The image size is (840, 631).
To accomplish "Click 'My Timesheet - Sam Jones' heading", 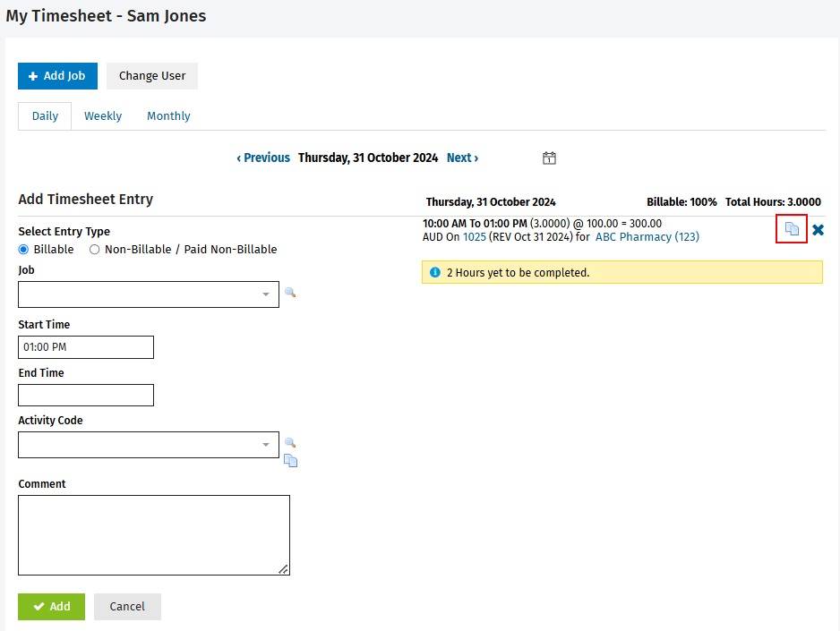I will coord(106,16).
